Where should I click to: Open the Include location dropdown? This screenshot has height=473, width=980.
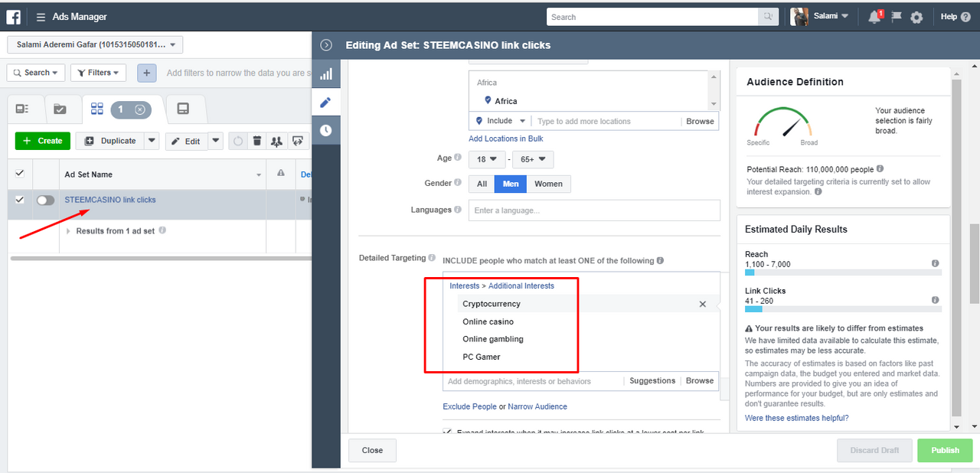[500, 121]
